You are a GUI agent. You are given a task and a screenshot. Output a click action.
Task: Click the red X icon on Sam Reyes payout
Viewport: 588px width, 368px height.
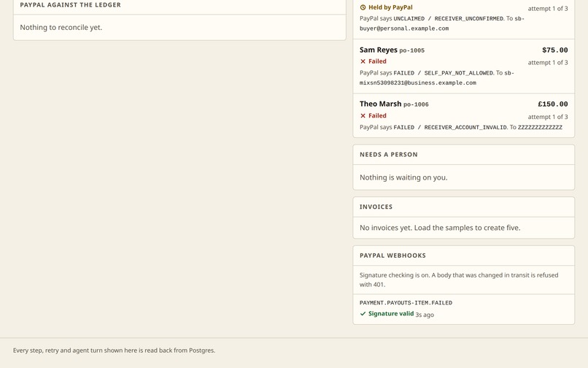(363, 61)
